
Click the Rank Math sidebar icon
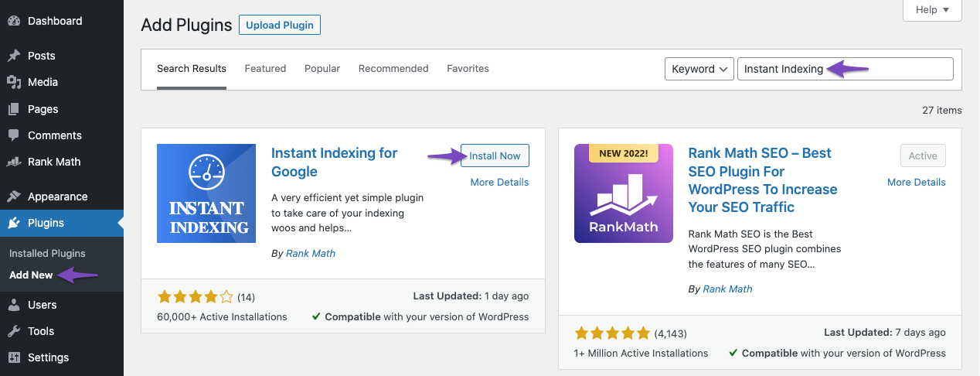(13, 162)
